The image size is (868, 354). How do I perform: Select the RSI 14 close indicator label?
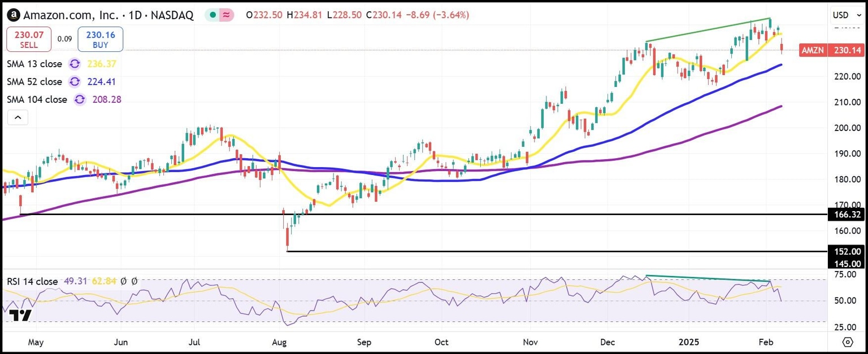click(x=32, y=281)
